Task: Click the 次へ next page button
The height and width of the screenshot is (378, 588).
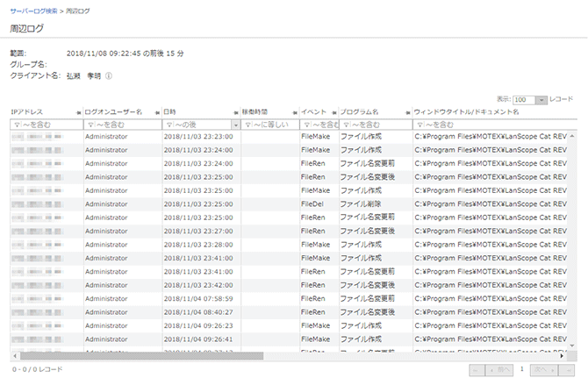Action: coord(543,370)
